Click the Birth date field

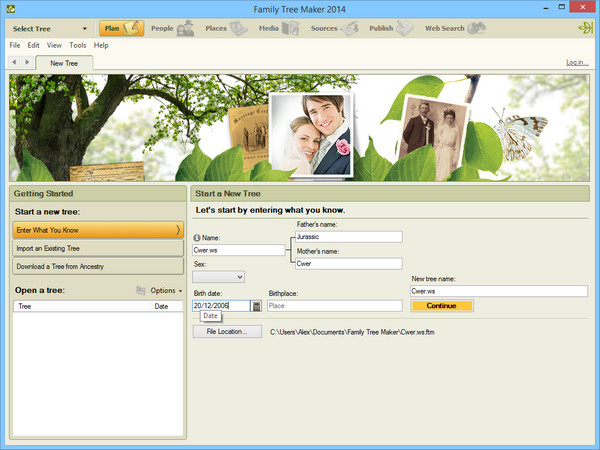(x=222, y=306)
